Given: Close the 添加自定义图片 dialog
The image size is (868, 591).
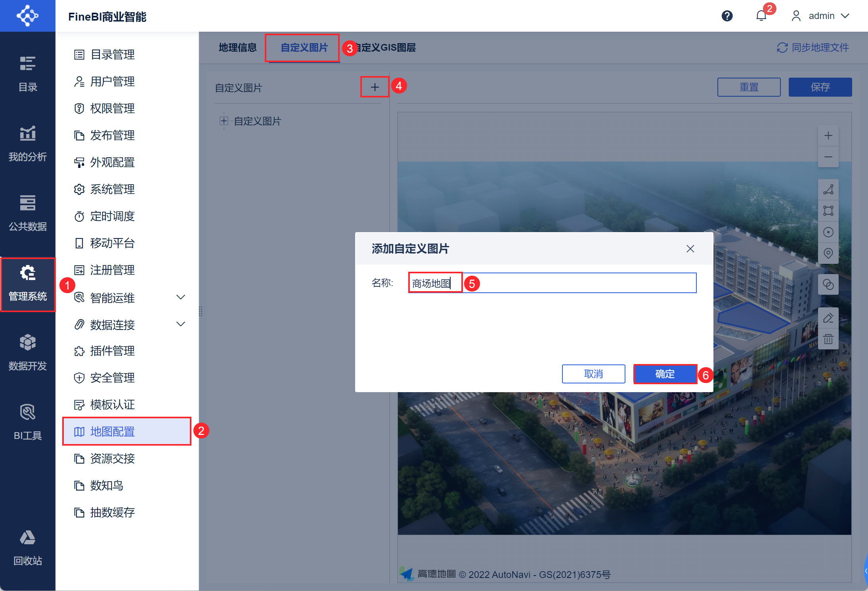Looking at the screenshot, I should 690,249.
